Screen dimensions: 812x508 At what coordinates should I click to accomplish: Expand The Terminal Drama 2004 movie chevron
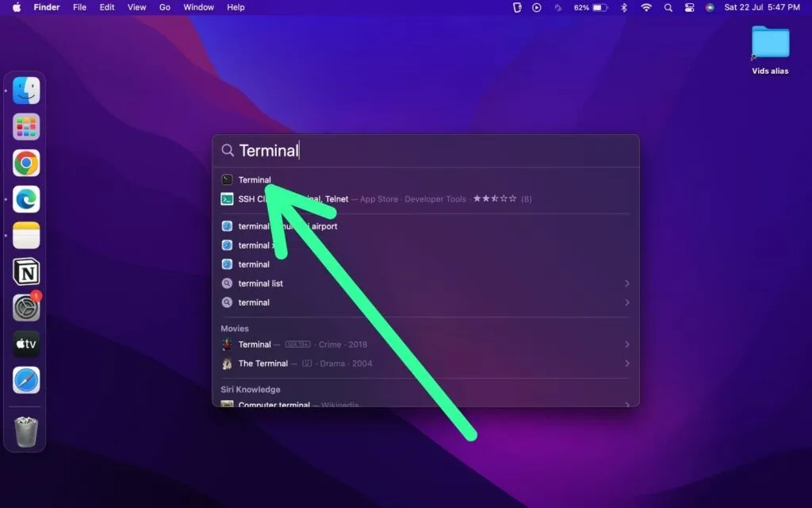tap(626, 364)
